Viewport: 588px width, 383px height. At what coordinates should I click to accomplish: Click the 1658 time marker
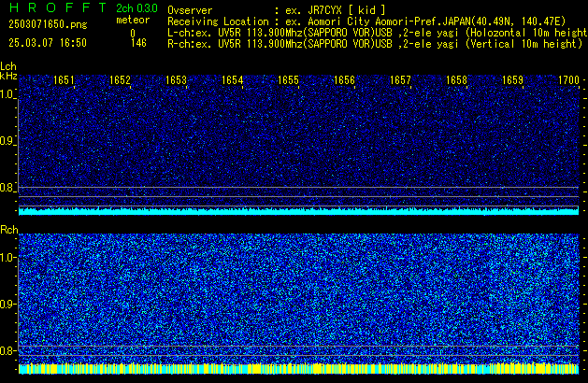point(456,80)
